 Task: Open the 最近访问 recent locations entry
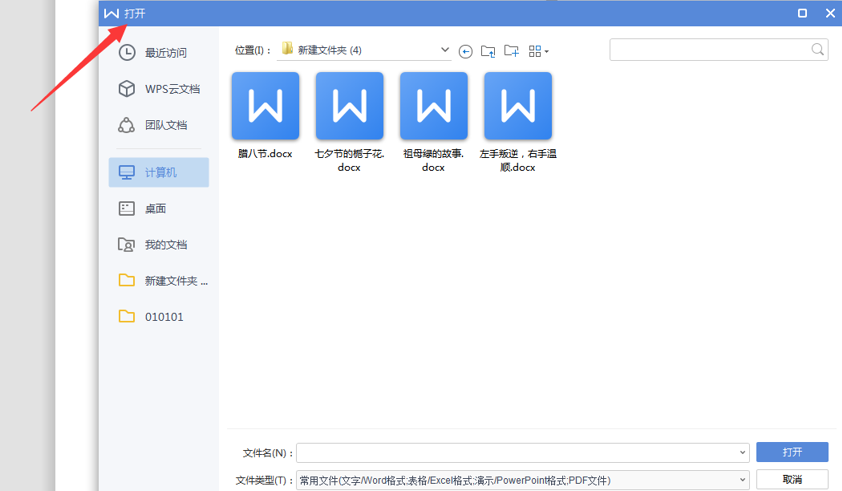click(158, 53)
